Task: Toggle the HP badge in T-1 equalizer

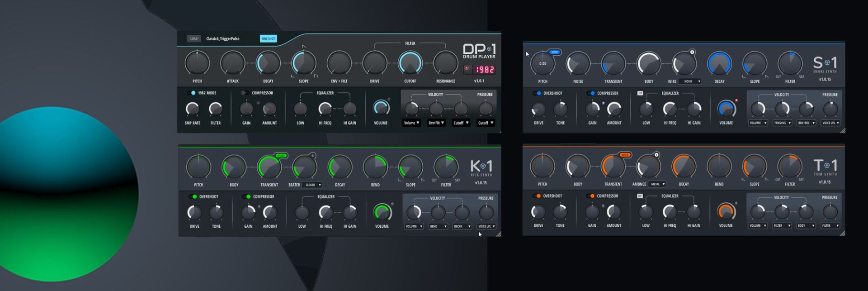Action: pyautogui.click(x=640, y=196)
